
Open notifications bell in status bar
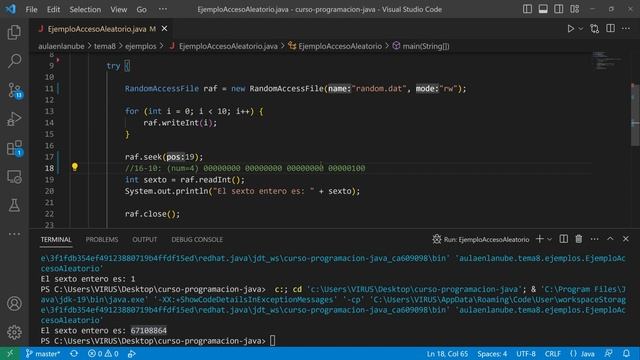[626, 353]
